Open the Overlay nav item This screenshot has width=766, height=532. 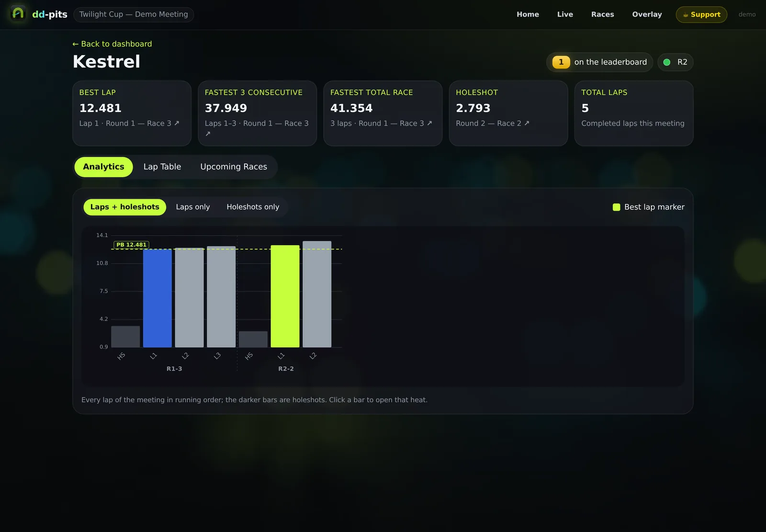click(647, 14)
